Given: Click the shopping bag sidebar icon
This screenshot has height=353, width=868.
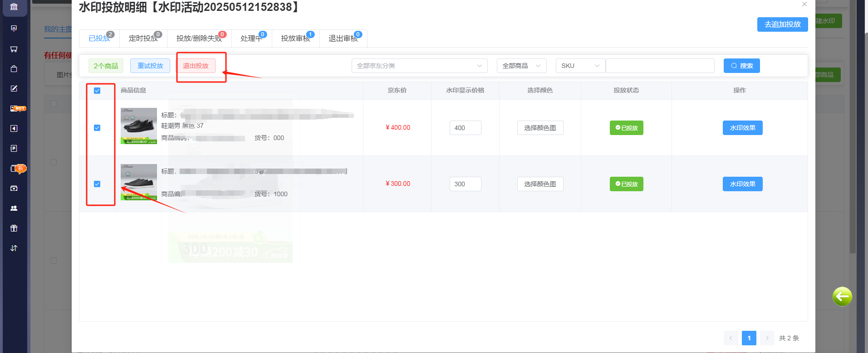Looking at the screenshot, I should pyautogui.click(x=14, y=69).
